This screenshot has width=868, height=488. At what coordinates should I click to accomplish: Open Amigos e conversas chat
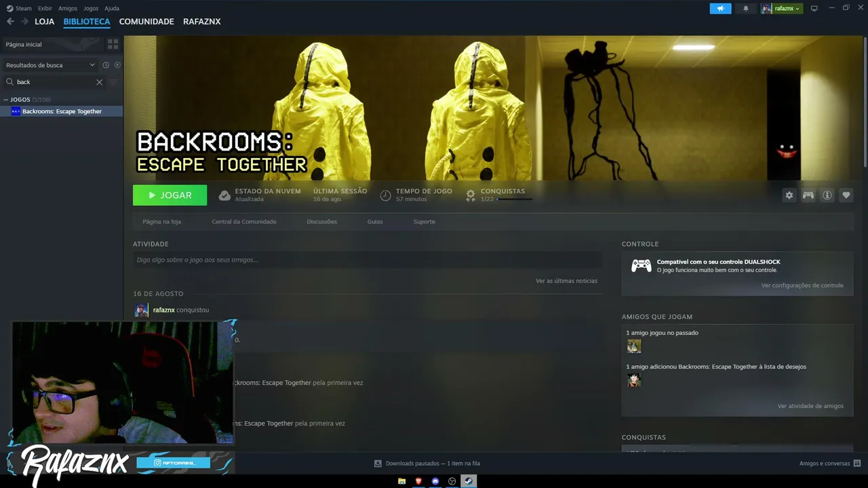(x=830, y=464)
